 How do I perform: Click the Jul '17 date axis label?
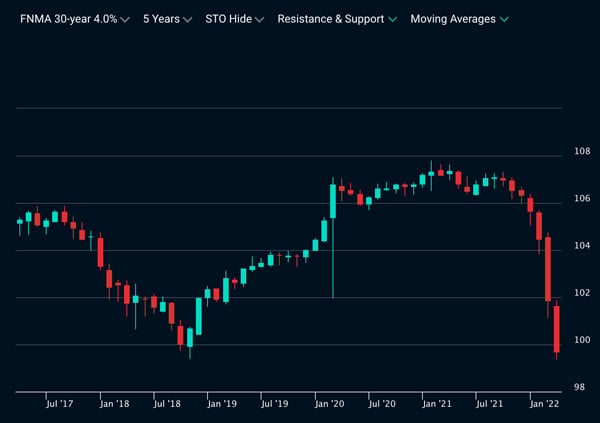[x=59, y=403]
